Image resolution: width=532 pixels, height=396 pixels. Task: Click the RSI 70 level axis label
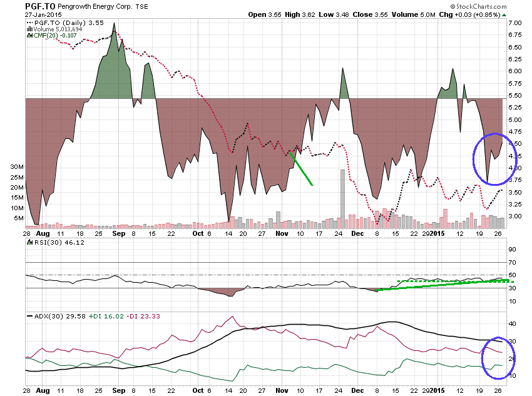coord(513,262)
